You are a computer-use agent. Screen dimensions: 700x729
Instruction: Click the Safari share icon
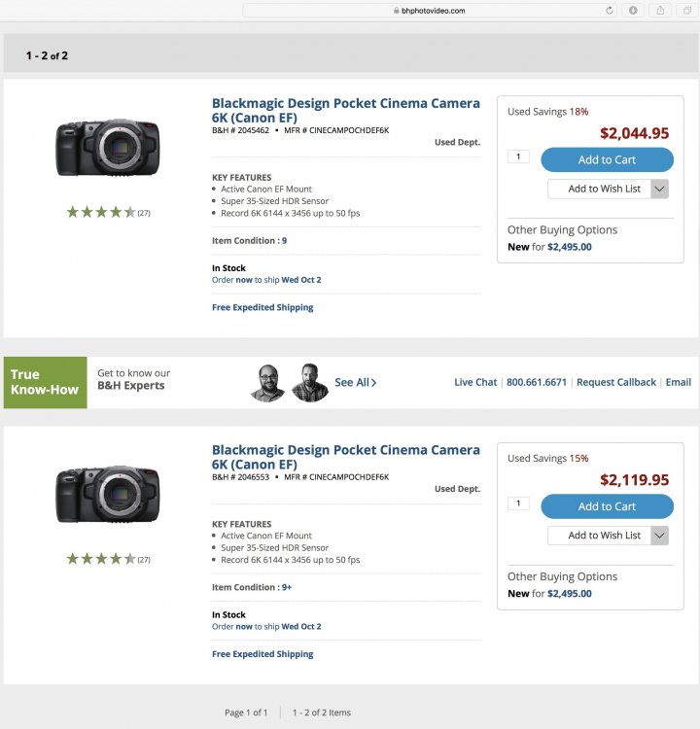[x=660, y=11]
